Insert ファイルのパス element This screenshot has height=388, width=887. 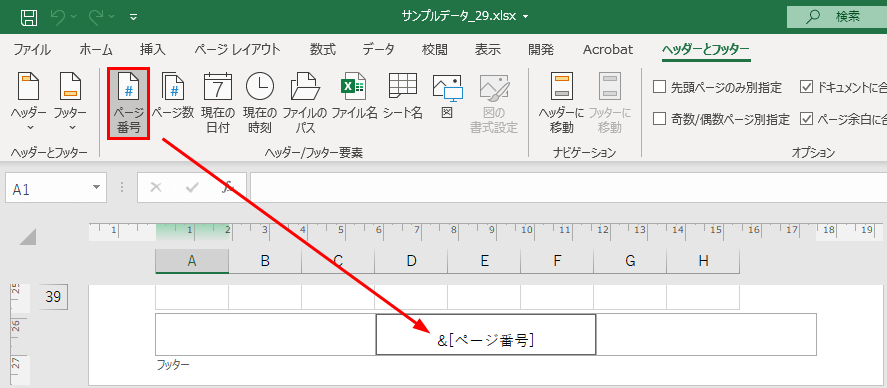(305, 103)
